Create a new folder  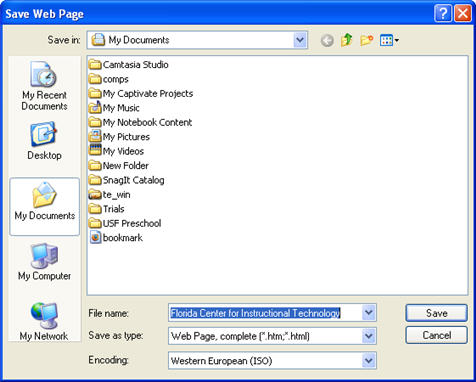pyautogui.click(x=366, y=41)
